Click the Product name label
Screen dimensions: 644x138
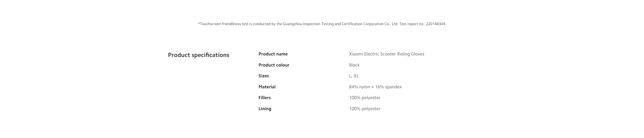tap(273, 54)
